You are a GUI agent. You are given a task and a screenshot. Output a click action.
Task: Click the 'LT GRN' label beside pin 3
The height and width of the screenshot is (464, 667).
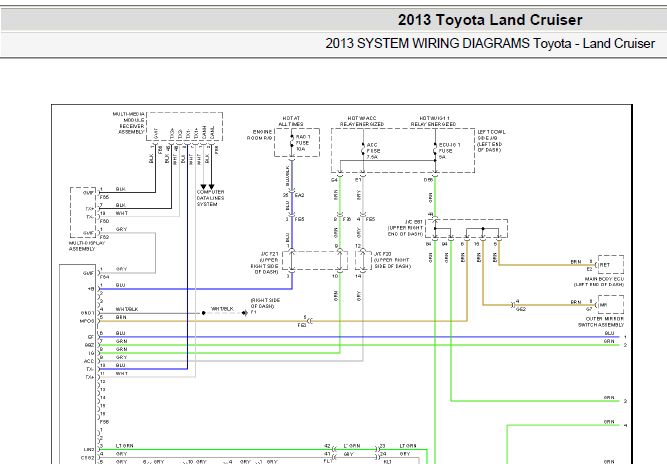click(x=124, y=446)
